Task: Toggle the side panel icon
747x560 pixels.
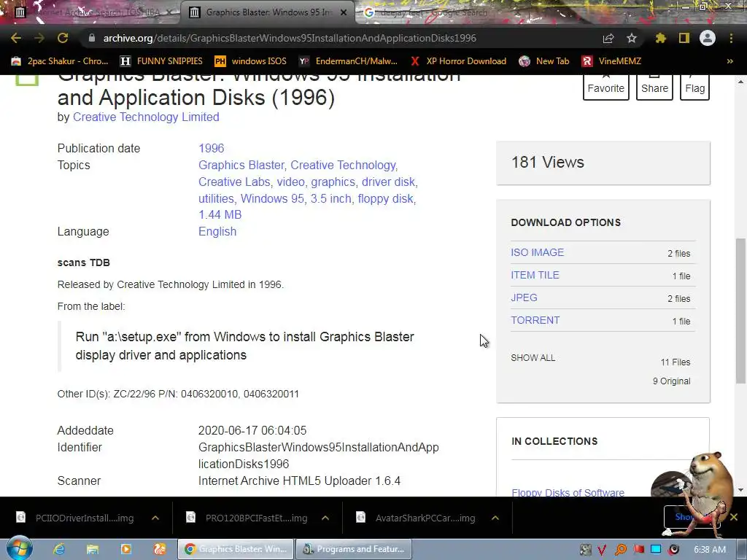Action: click(x=684, y=38)
